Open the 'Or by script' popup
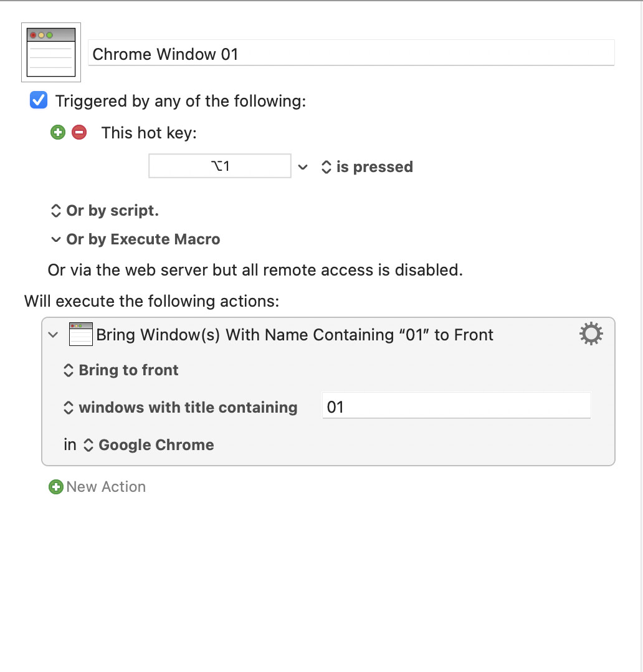 (105, 211)
